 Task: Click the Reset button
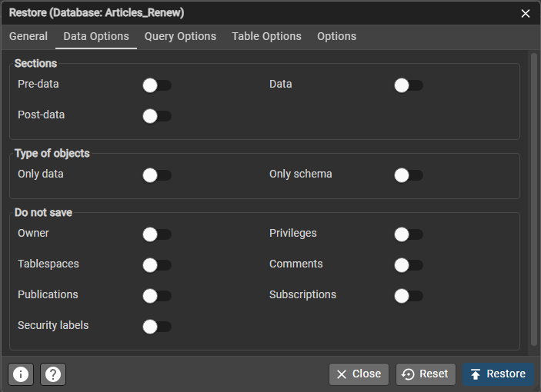coord(426,374)
